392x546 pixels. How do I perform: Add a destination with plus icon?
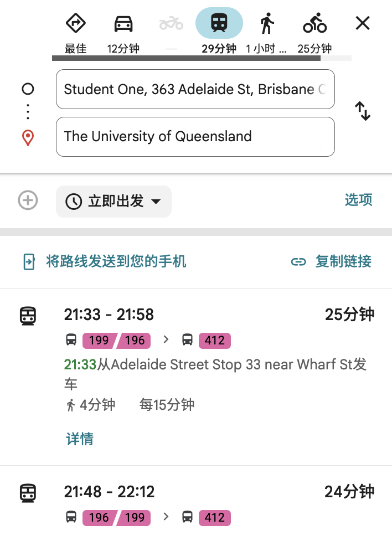(28, 200)
